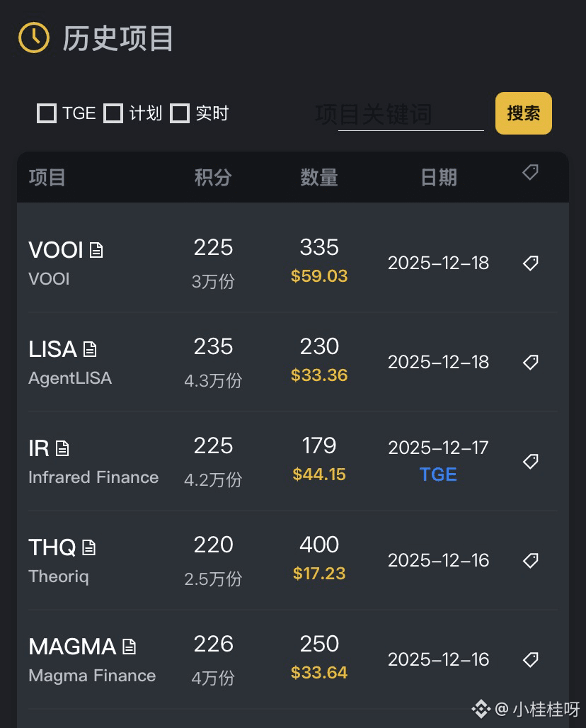Click the blue TGE label under 2025-12-17

coord(438,474)
